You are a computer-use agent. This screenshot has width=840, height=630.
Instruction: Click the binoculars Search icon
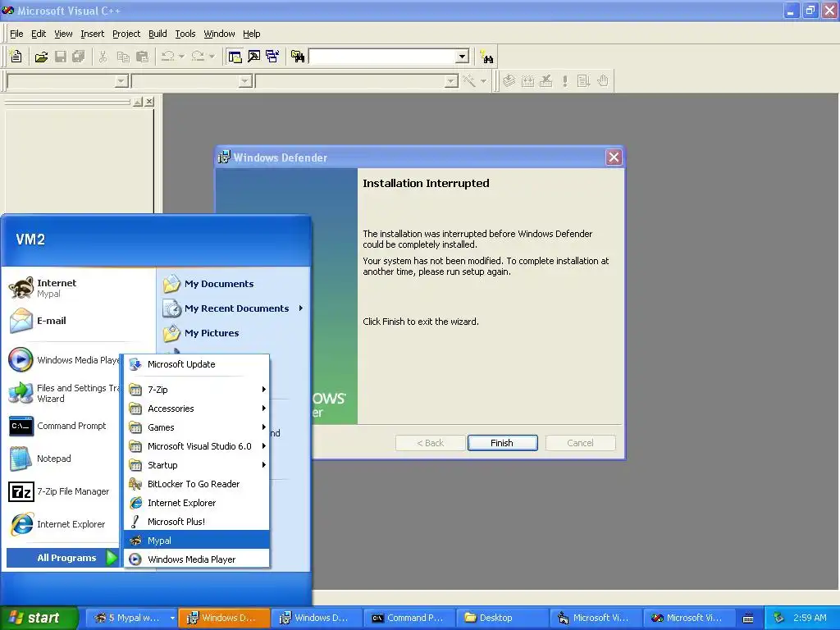[x=487, y=57]
